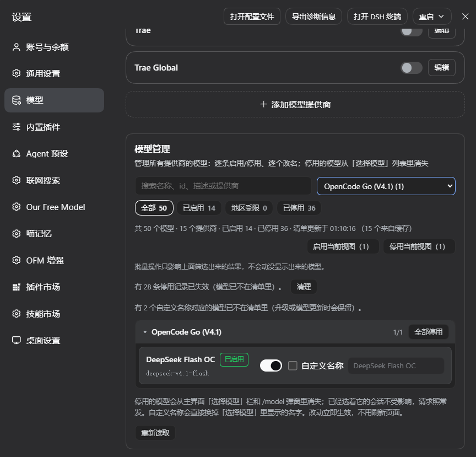Open 账号与余额 settings section
This screenshot has width=476, height=457.
coord(54,47)
